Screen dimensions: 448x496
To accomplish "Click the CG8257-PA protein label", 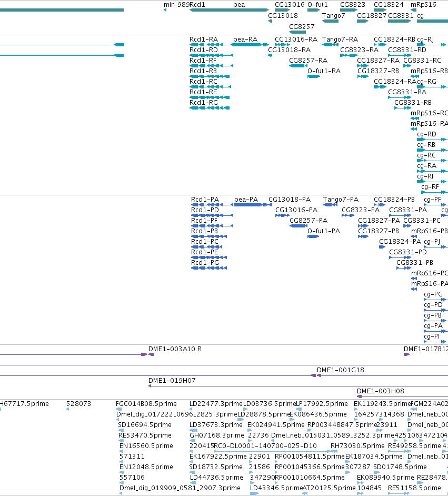I will click(x=308, y=221).
